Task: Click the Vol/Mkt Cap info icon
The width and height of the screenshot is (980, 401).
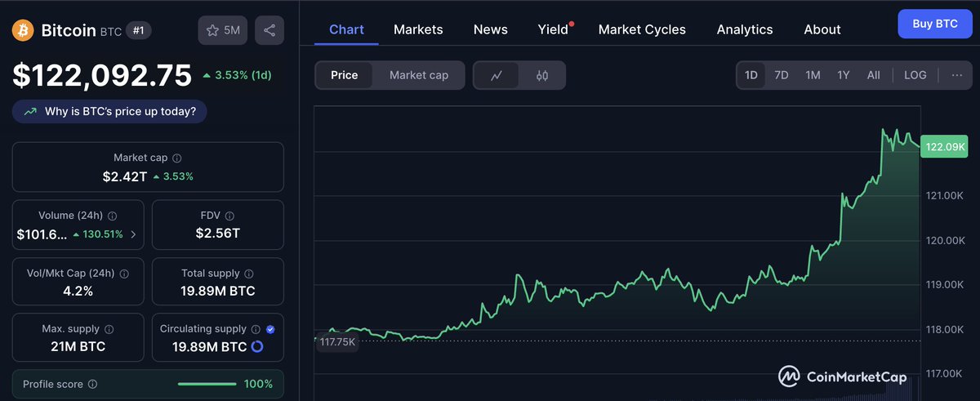Action: point(123,274)
